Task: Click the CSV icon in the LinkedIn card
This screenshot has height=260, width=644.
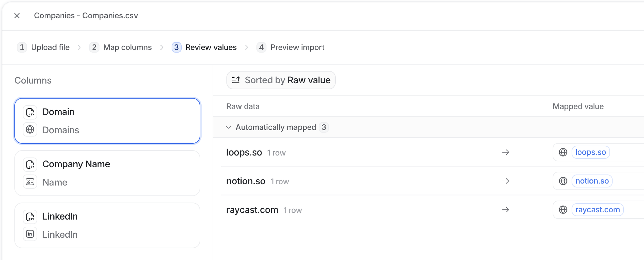Action: tap(30, 217)
